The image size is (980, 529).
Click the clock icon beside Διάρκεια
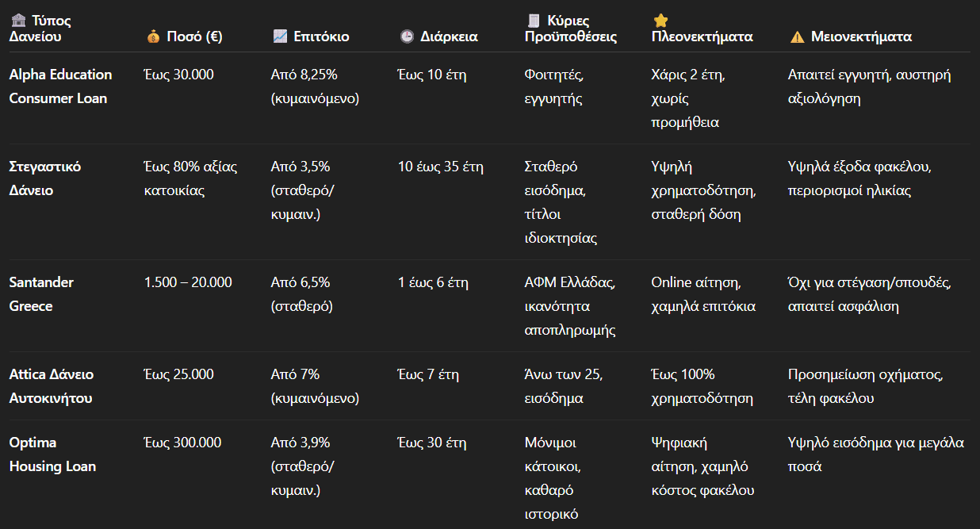(407, 36)
